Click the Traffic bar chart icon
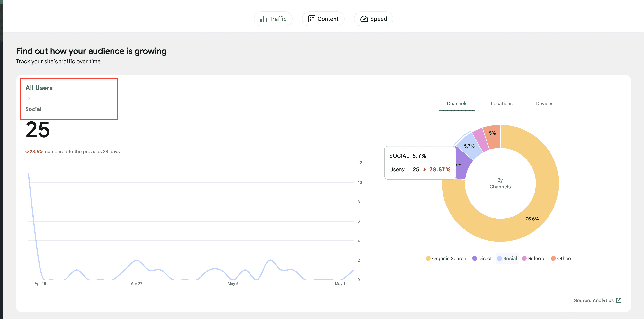644x319 pixels. tap(264, 19)
